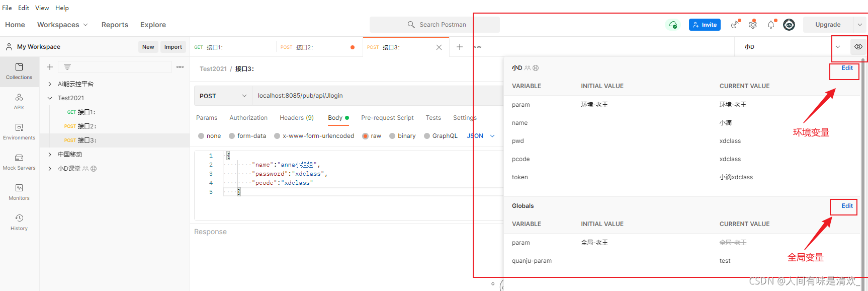Click the My Workspace person icon

(x=9, y=47)
